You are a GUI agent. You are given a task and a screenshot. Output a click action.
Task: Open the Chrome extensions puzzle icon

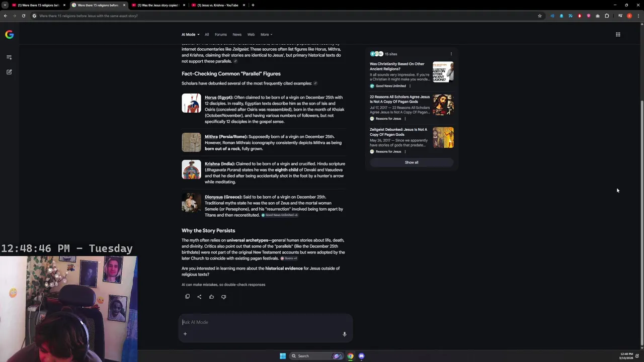point(607,16)
